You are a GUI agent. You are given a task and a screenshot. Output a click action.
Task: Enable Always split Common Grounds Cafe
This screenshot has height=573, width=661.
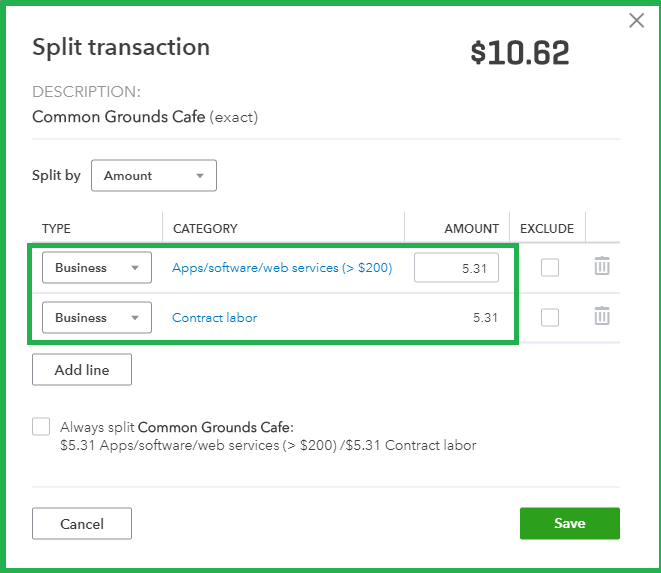[x=41, y=427]
